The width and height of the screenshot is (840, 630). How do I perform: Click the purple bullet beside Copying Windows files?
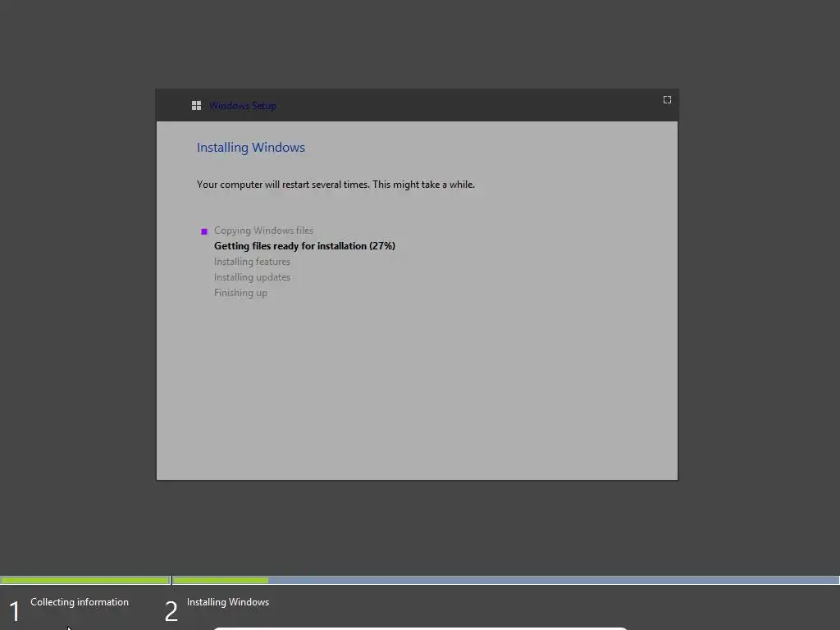tap(204, 231)
